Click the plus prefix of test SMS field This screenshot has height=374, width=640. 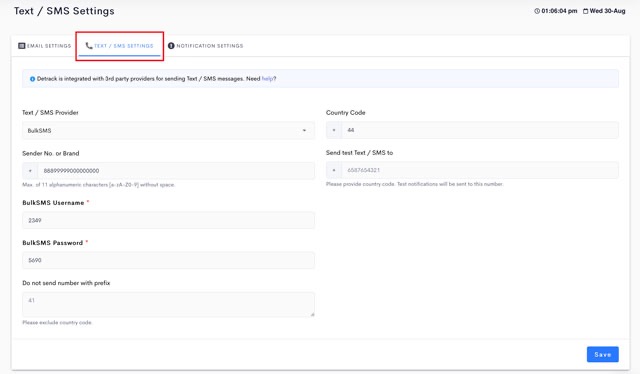(334, 170)
